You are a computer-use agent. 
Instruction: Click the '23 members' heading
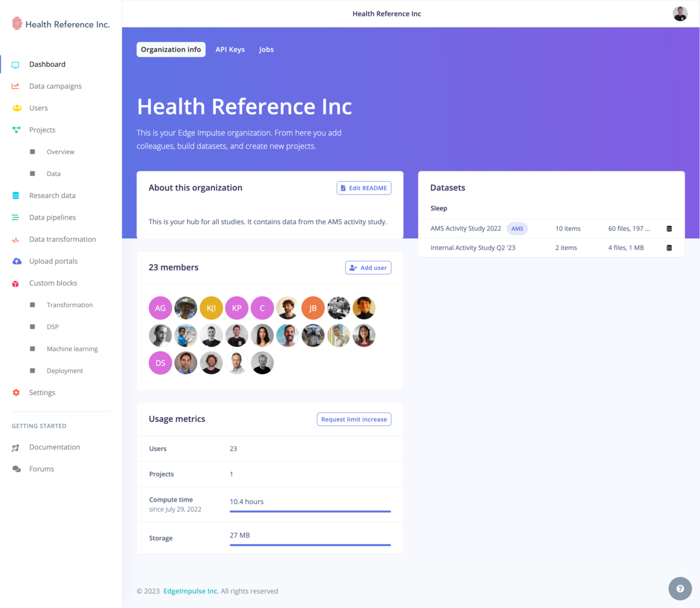point(174,267)
